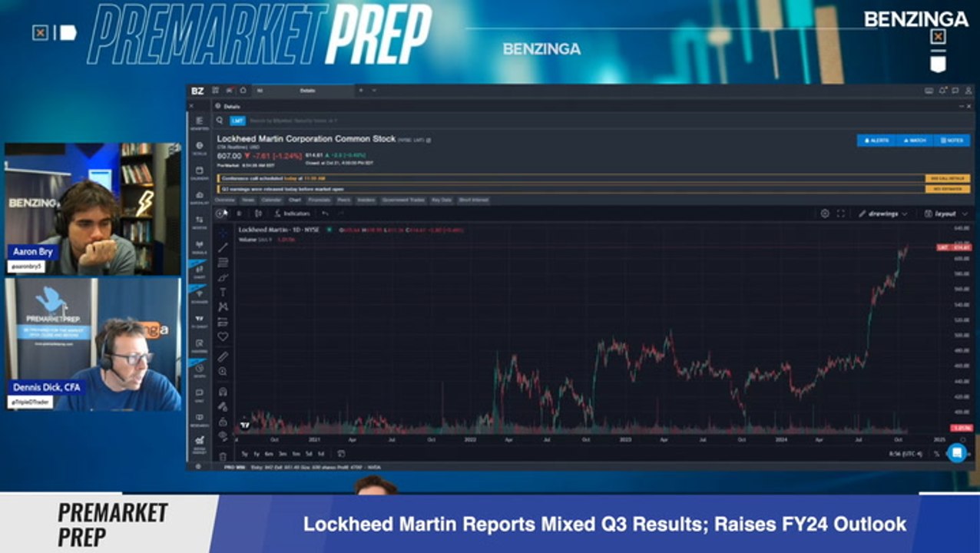The width and height of the screenshot is (980, 553).
Task: Open the blue chat bubble widget
Action: click(956, 452)
